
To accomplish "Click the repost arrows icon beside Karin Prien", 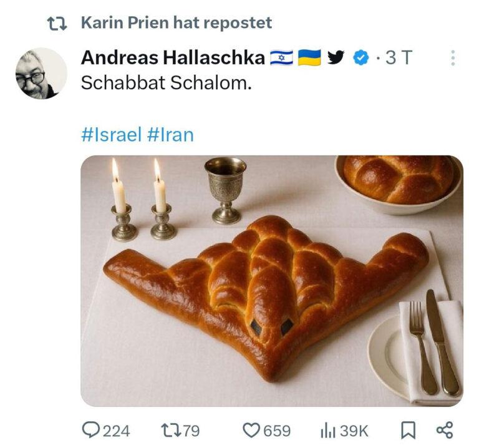I will pyautogui.click(x=57, y=24).
